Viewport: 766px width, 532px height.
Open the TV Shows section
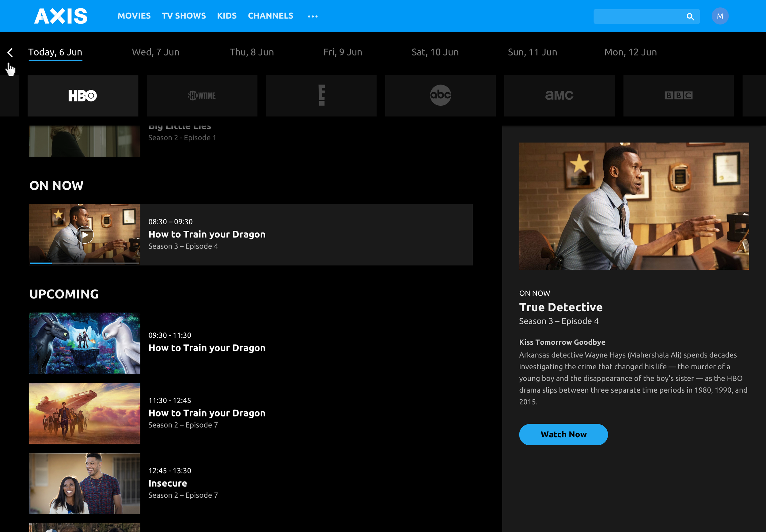pos(184,16)
